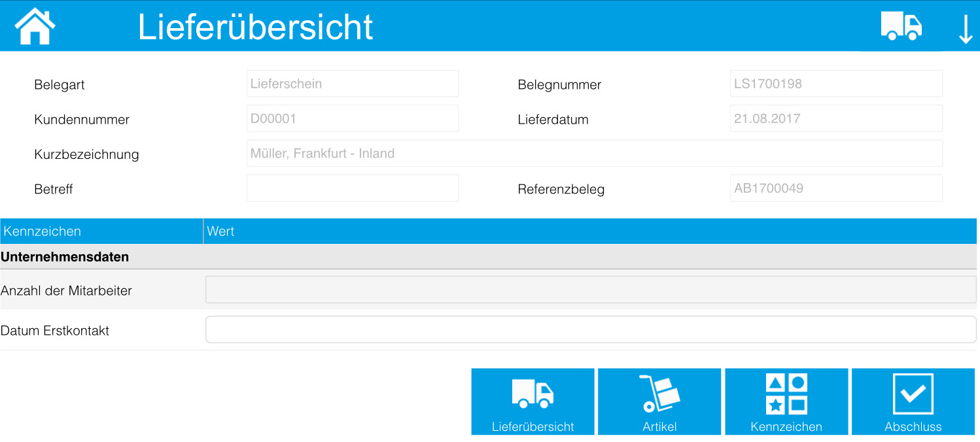Click the Kundennummer field showing D00001
The image size is (980, 442).
pos(352,118)
